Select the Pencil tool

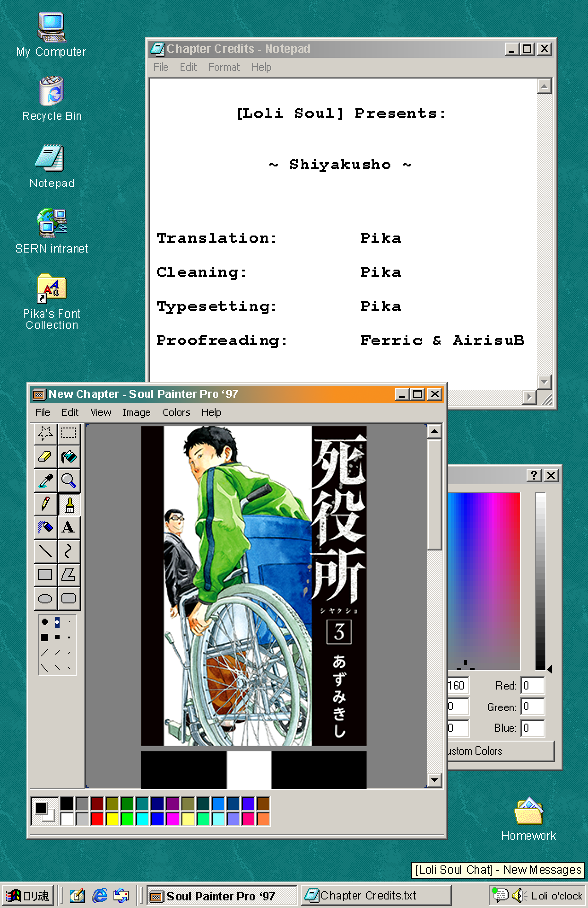tap(45, 504)
